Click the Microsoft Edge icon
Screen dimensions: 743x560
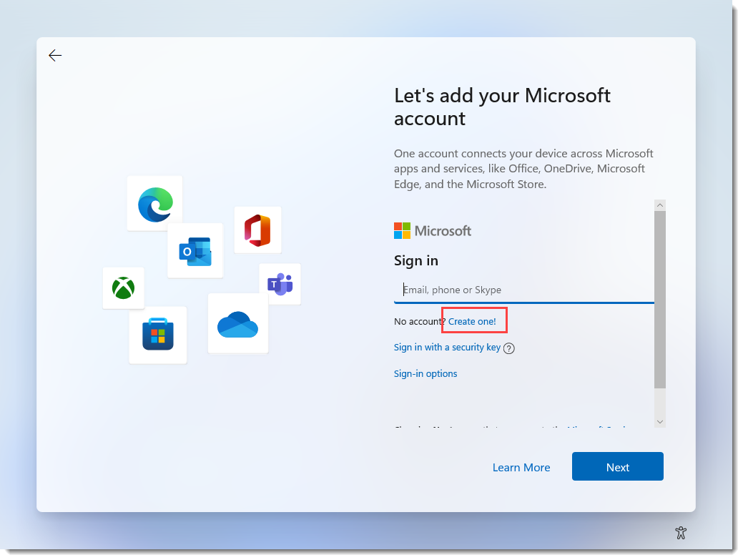pyautogui.click(x=154, y=203)
